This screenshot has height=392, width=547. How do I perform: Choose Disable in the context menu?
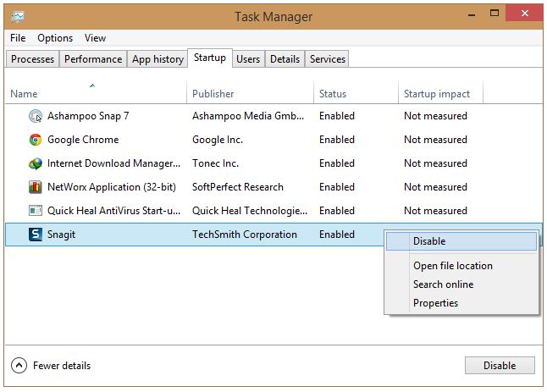pos(461,241)
